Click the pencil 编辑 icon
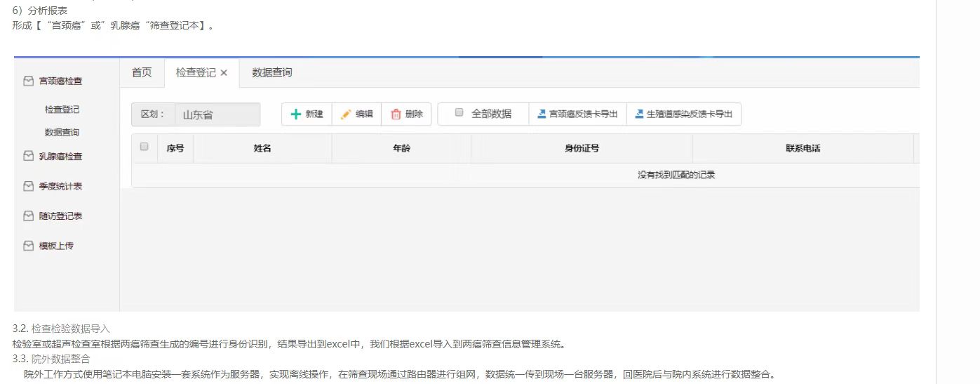980x384 pixels. (x=346, y=114)
